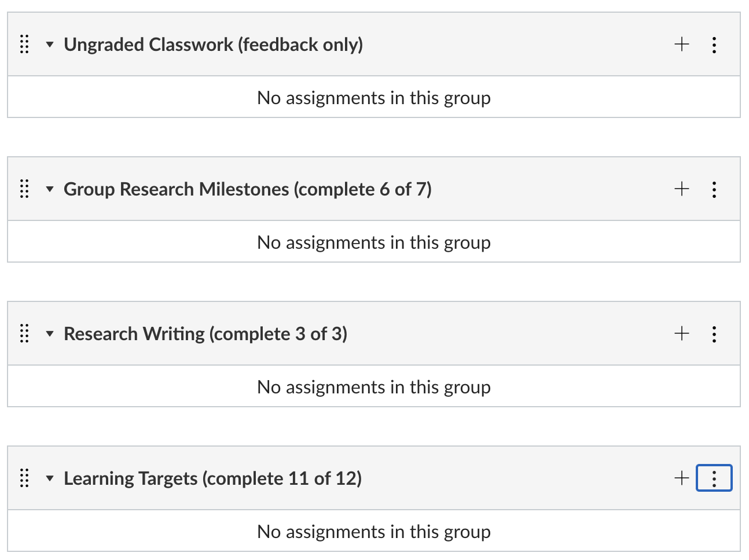Collapse the Group Research Milestones section

[50, 189]
